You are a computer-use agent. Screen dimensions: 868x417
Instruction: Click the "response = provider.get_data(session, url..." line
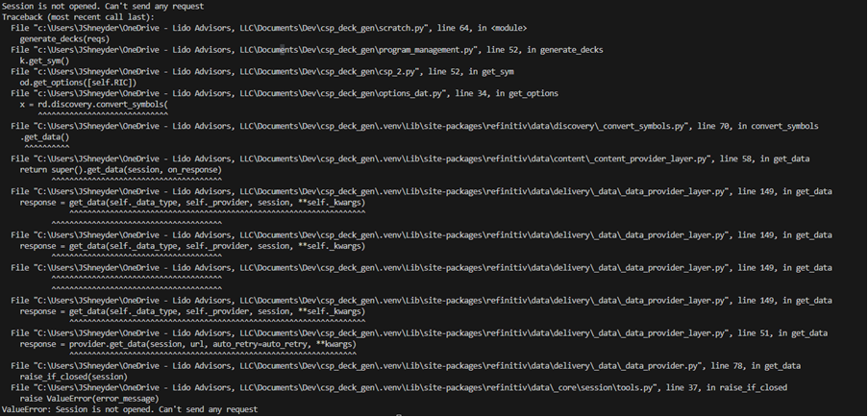(x=187, y=344)
